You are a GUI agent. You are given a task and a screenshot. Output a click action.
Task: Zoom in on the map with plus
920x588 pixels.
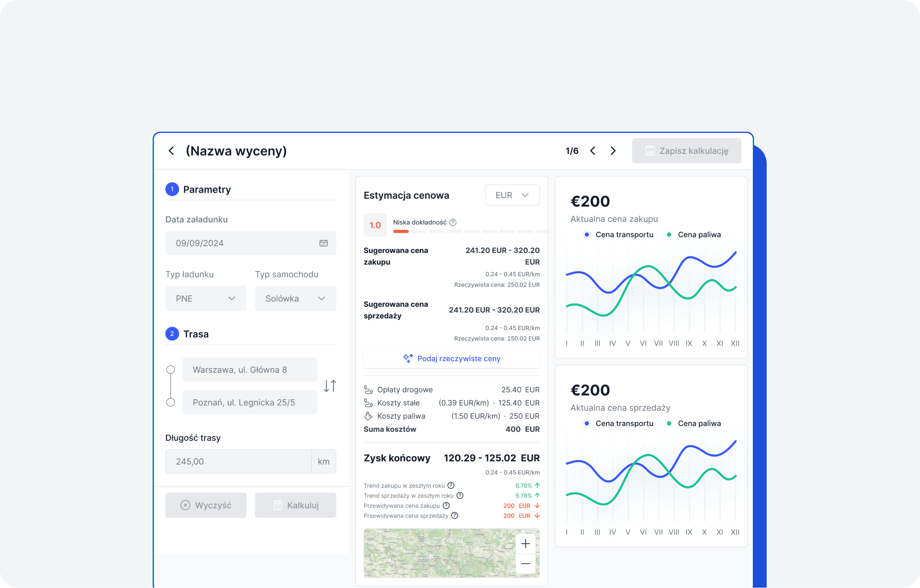click(526, 544)
